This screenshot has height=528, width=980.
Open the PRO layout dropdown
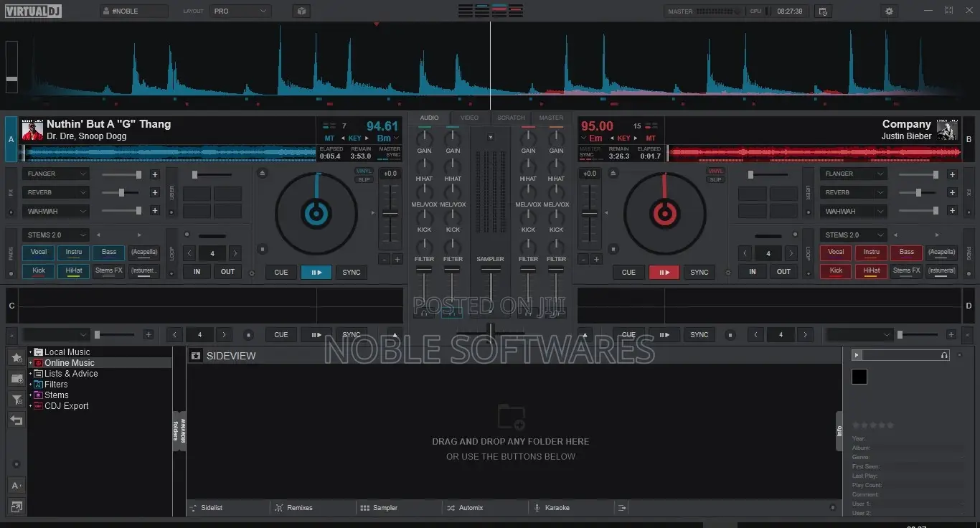pyautogui.click(x=240, y=11)
